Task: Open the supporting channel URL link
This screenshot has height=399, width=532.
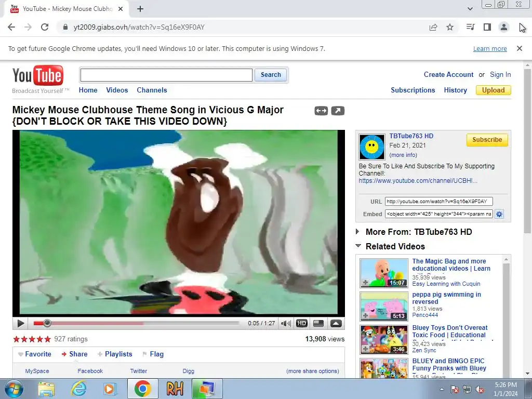Action: pyautogui.click(x=418, y=180)
